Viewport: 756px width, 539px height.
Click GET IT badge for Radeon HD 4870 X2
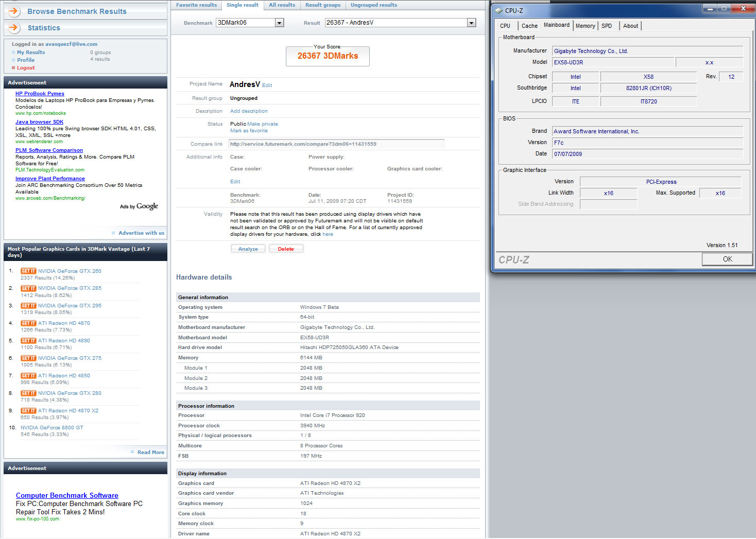tap(28, 411)
